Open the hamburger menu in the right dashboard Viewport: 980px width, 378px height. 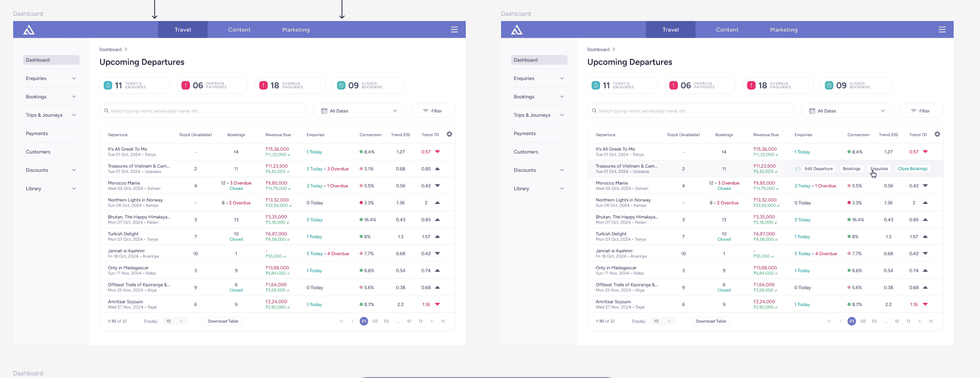[x=942, y=30]
